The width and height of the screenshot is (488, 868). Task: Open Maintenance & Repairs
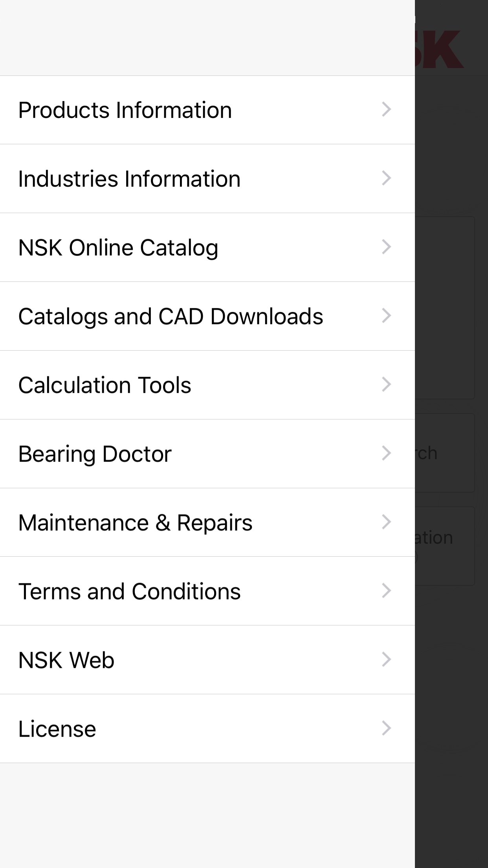(135, 523)
